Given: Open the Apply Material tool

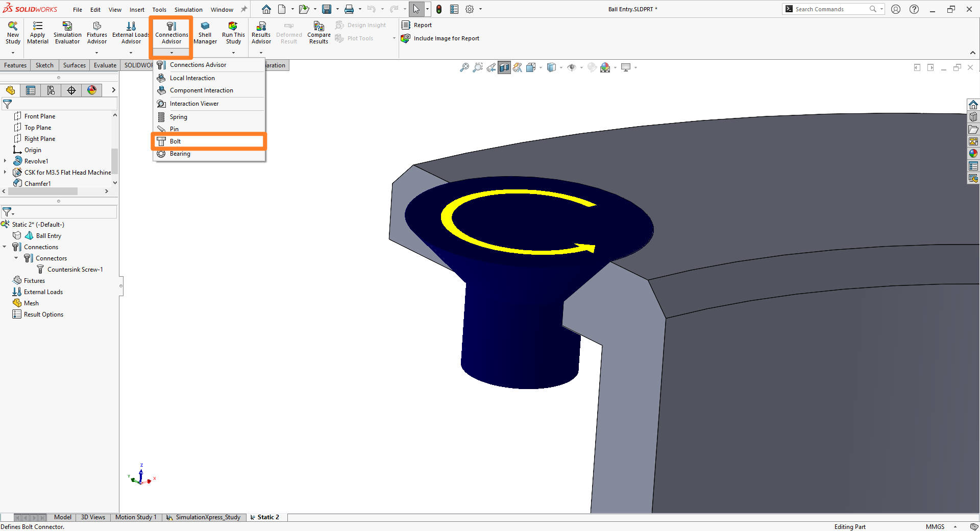Looking at the screenshot, I should click(37, 33).
